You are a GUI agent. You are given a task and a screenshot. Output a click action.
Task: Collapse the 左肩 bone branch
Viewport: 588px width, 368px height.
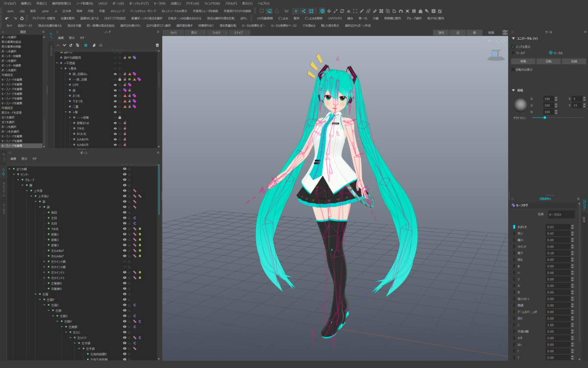pyautogui.click(x=35, y=294)
